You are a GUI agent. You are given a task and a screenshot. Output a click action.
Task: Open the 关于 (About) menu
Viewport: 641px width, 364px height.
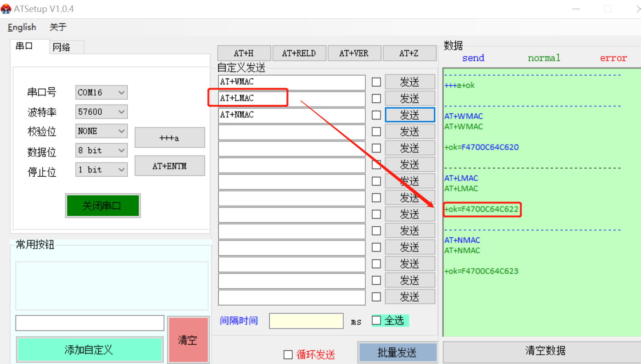(58, 28)
